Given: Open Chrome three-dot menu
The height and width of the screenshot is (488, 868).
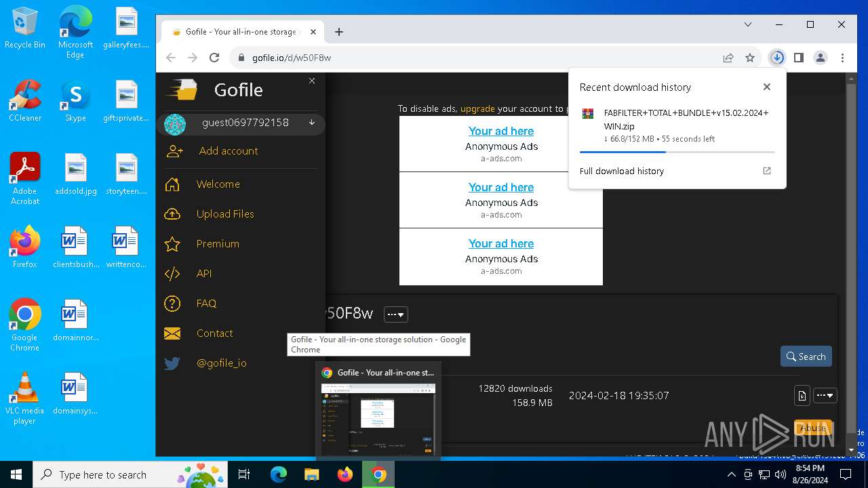Looking at the screenshot, I should point(842,58).
